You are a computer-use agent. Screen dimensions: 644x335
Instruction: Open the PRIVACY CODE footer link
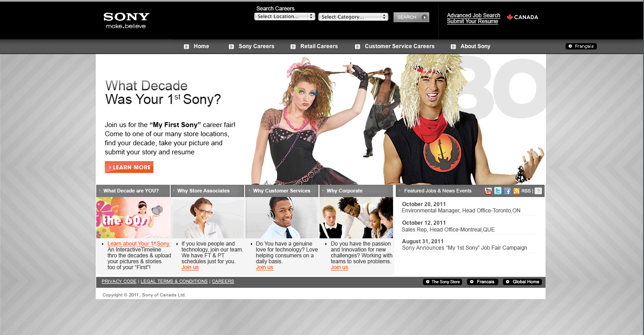[x=119, y=281]
